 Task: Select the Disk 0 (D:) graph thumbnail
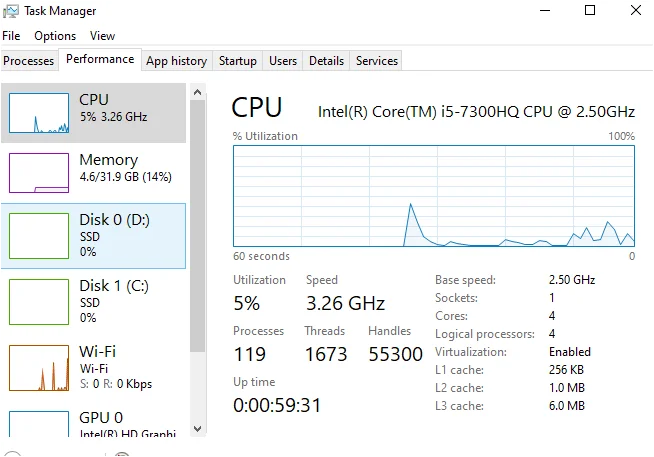pyautogui.click(x=39, y=236)
